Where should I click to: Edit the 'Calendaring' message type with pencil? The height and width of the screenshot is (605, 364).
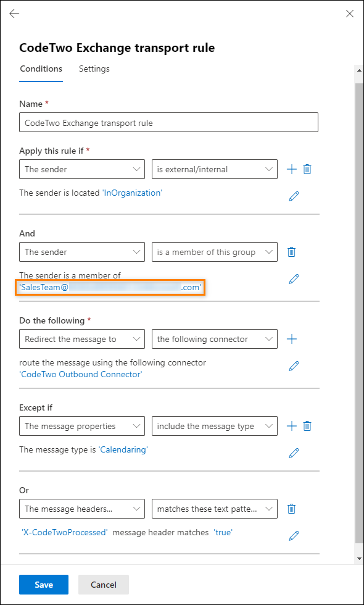point(294,453)
